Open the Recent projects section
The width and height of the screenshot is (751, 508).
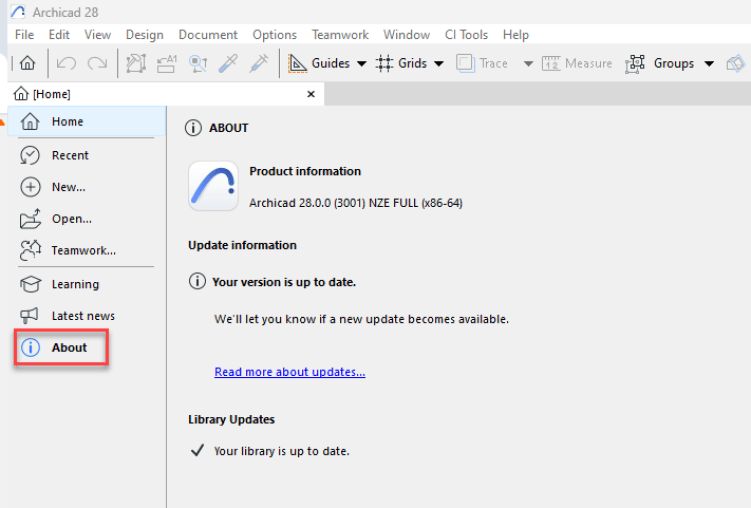pyautogui.click(x=70, y=155)
